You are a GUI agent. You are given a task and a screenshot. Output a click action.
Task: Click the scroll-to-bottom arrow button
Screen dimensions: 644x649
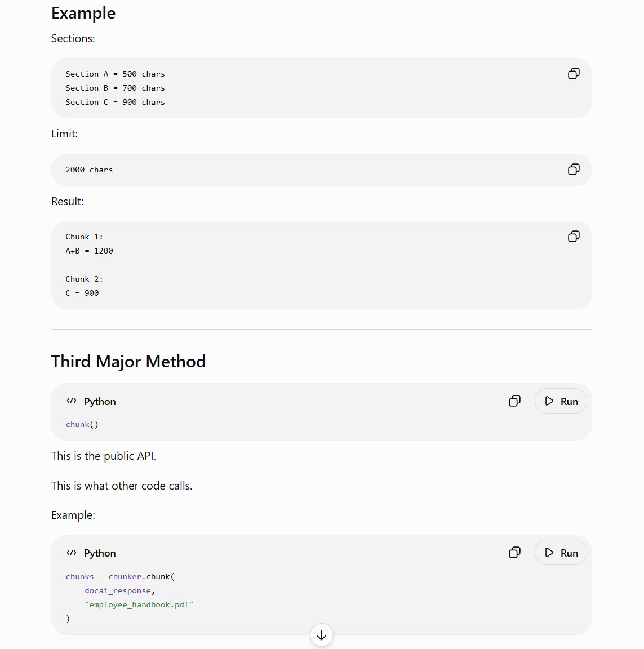[322, 635]
